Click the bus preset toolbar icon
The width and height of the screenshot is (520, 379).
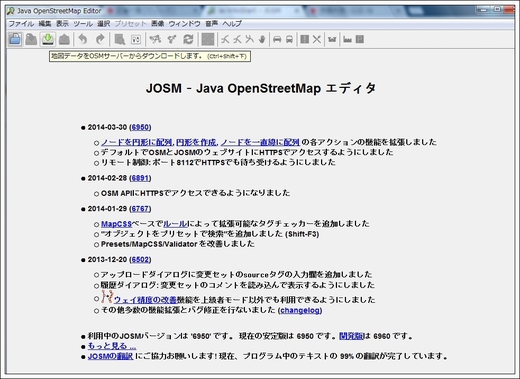point(289,40)
